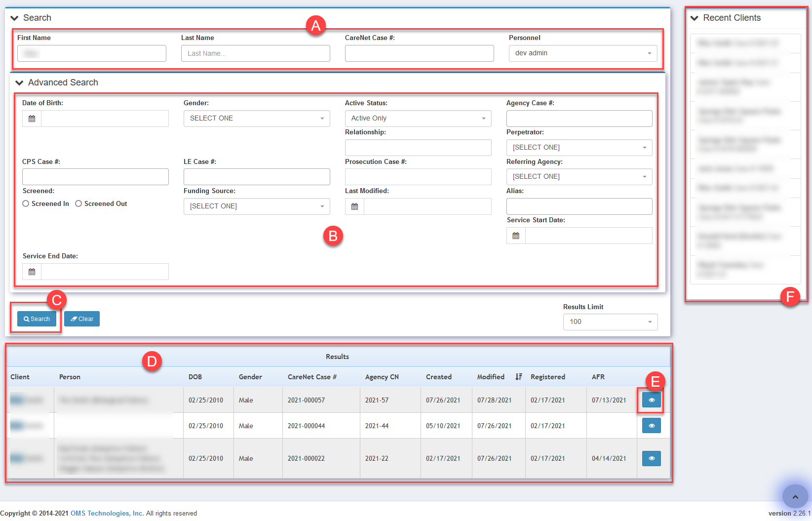Image resolution: width=812 pixels, height=521 pixels.
Task: Open the Date of Birth calendar picker
Action: (x=32, y=119)
